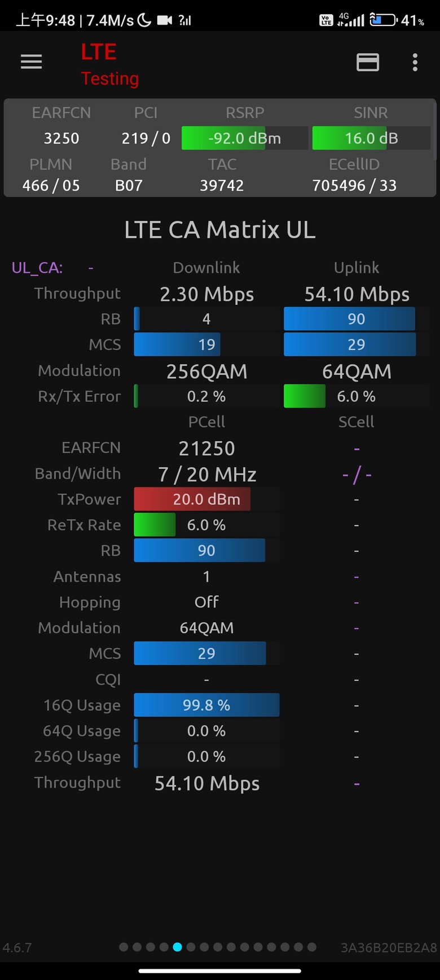The image size is (440, 980).
Task: Open the hamburger navigation menu
Action: (32, 62)
